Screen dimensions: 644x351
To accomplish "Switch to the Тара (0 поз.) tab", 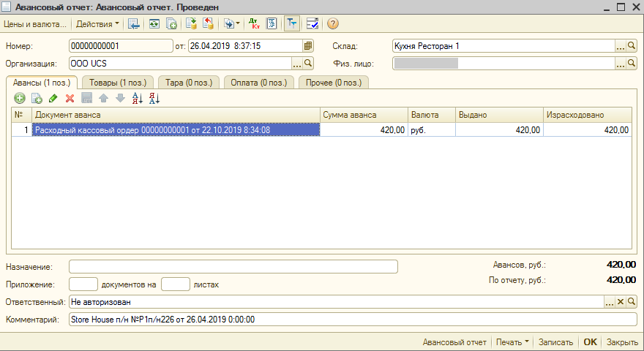I will click(x=189, y=83).
